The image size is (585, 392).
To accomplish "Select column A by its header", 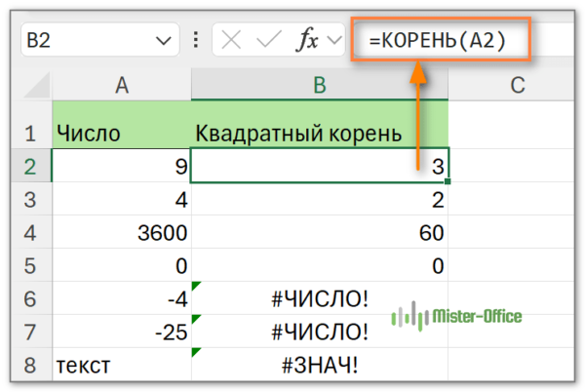I will click(x=122, y=86).
